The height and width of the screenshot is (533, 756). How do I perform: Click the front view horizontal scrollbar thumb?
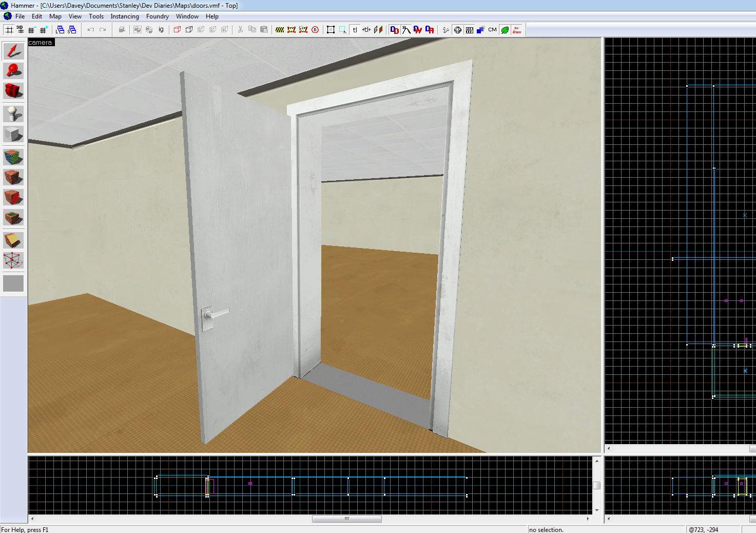346,519
